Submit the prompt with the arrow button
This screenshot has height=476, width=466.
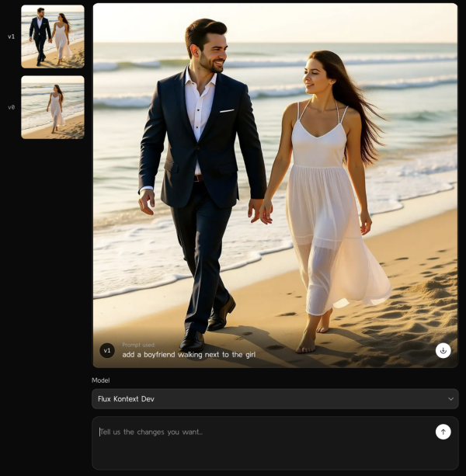443,432
